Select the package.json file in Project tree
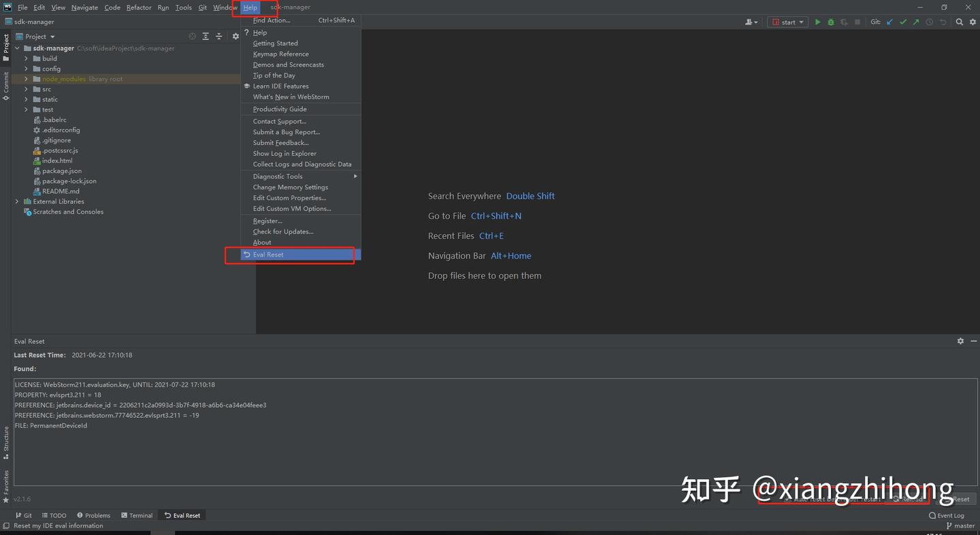 [62, 171]
